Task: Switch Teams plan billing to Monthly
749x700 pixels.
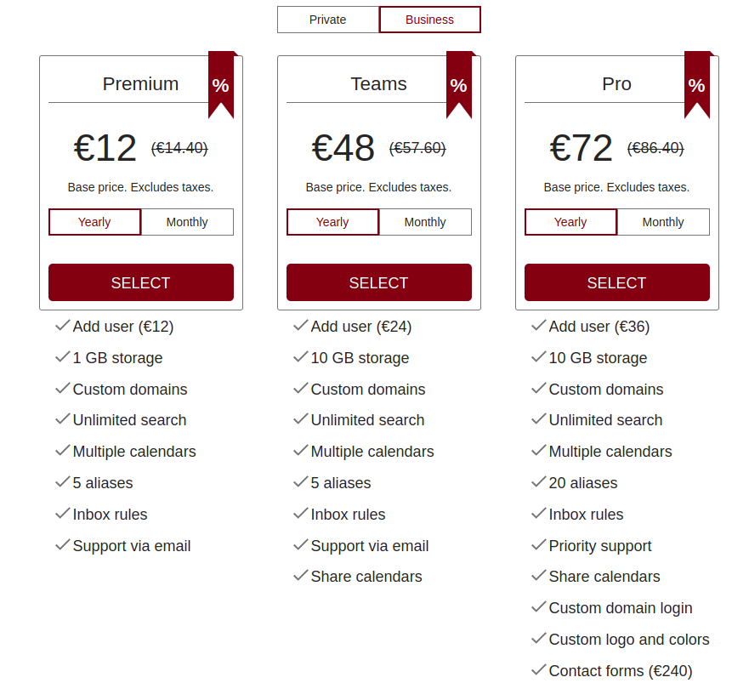Action: pyautogui.click(x=425, y=222)
